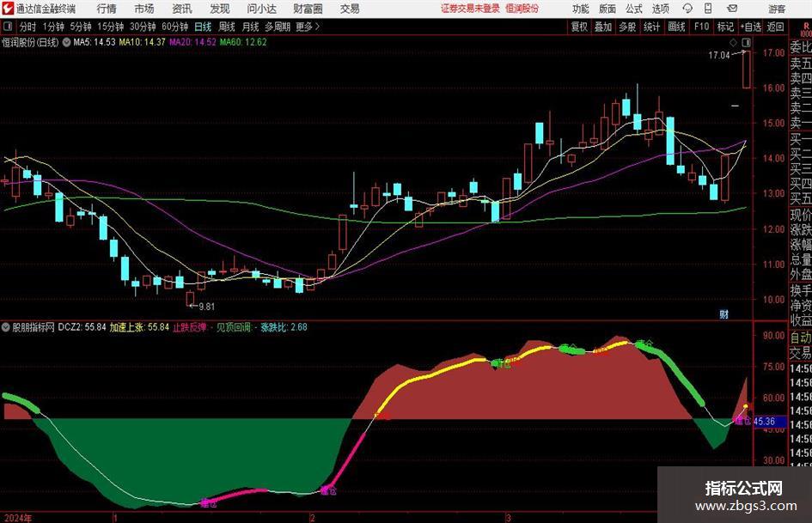Open the 选项 menu
Viewport: 812px width, 523px height.
660,9
